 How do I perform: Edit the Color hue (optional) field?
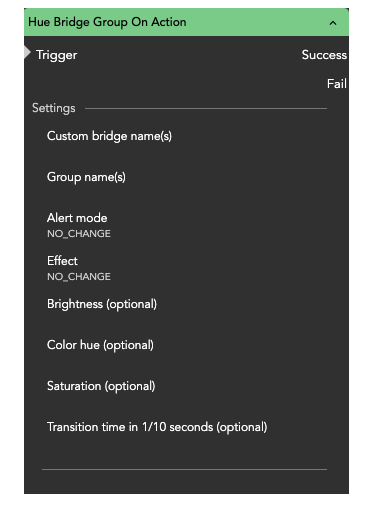187,351
